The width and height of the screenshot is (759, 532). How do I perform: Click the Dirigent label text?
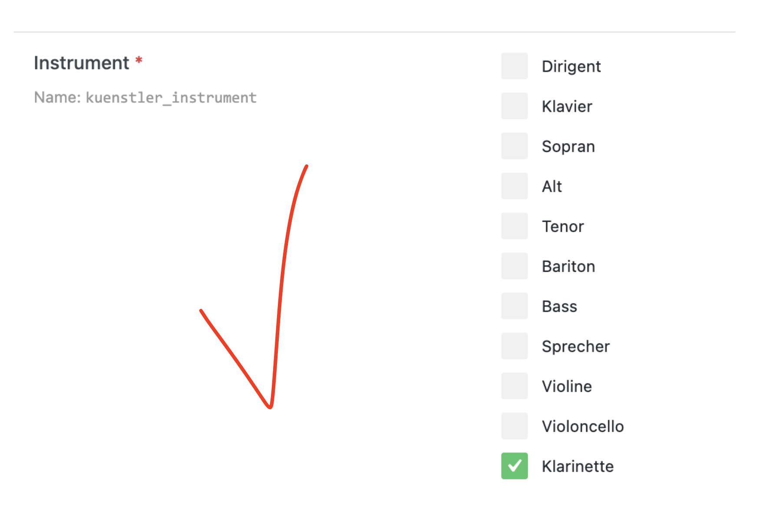(571, 67)
